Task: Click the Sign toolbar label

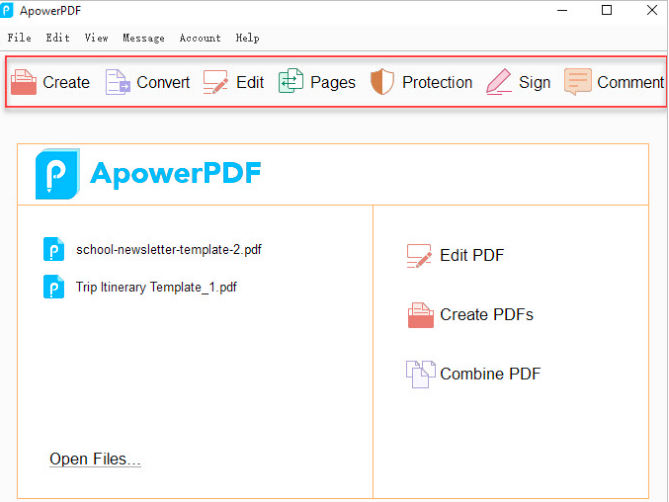Action: pyautogui.click(x=535, y=83)
